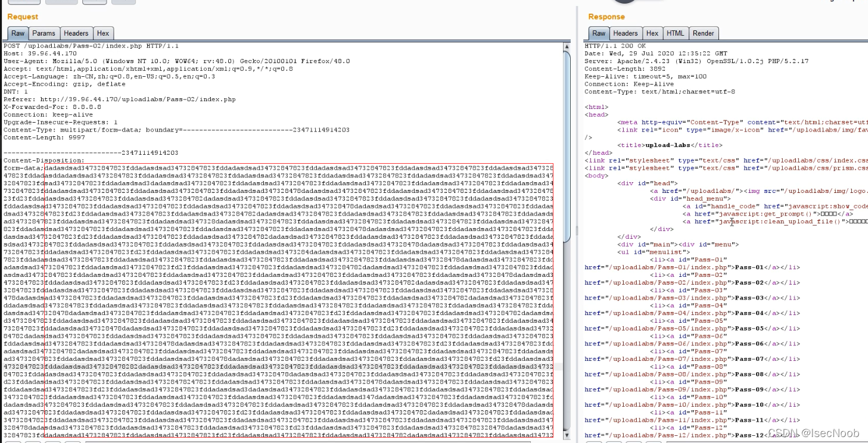Screen dimensions: 868x443
Task: Click the form-data; text in request body
Action: click(x=23, y=168)
